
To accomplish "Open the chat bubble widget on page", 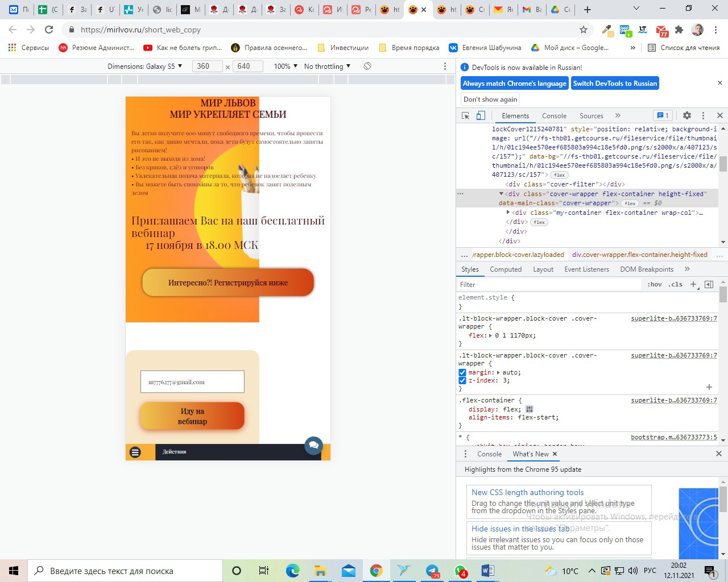I will pos(313,446).
